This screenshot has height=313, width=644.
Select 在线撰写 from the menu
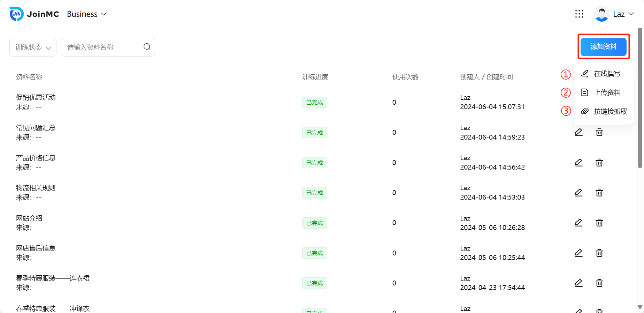607,74
